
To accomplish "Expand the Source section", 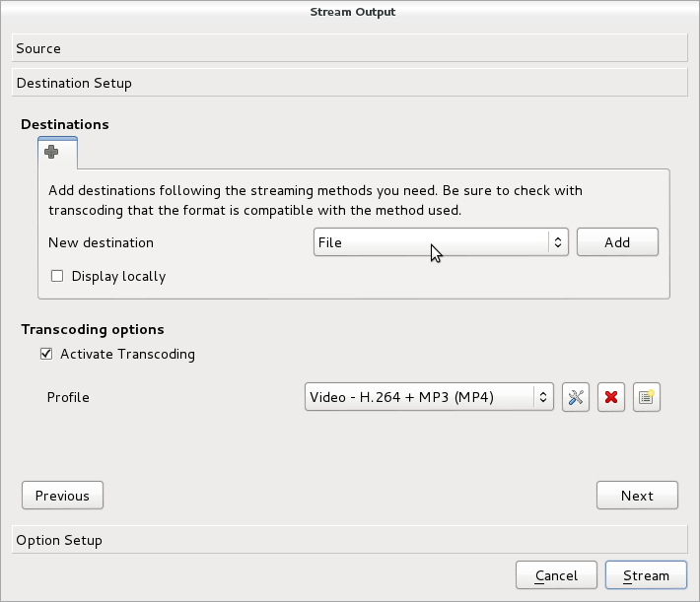I will click(350, 48).
